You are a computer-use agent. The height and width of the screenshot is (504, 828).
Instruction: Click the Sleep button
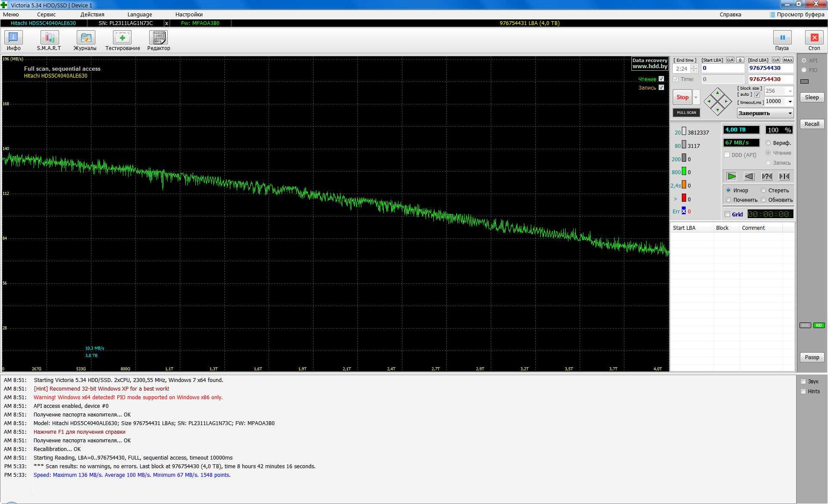tap(812, 97)
